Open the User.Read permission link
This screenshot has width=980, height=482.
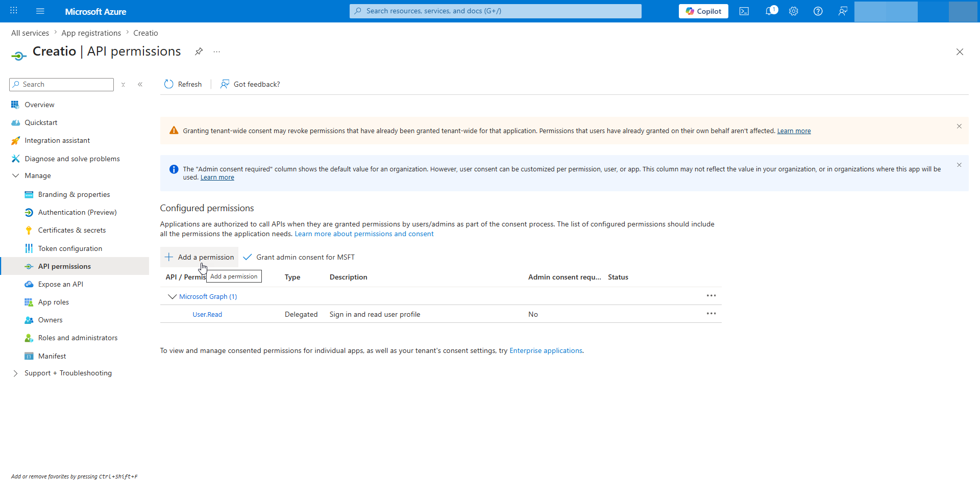(x=207, y=314)
